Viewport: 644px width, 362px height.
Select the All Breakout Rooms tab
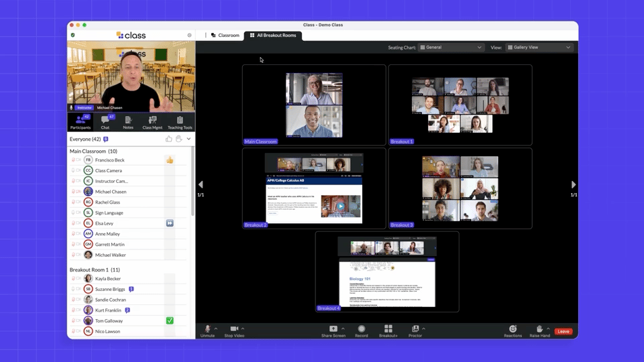tap(273, 35)
